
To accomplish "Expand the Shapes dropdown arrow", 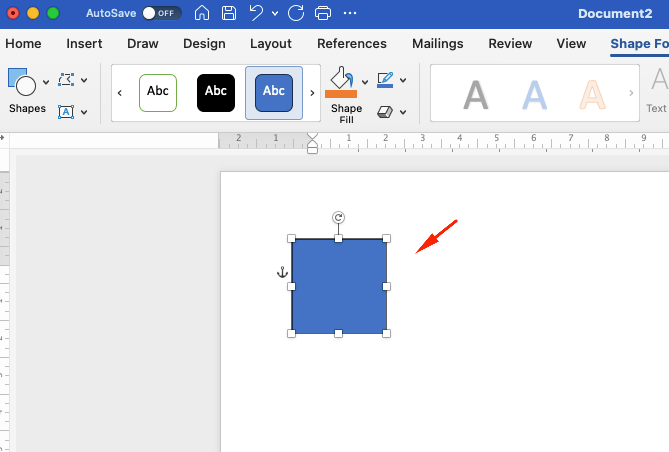I will [x=46, y=82].
